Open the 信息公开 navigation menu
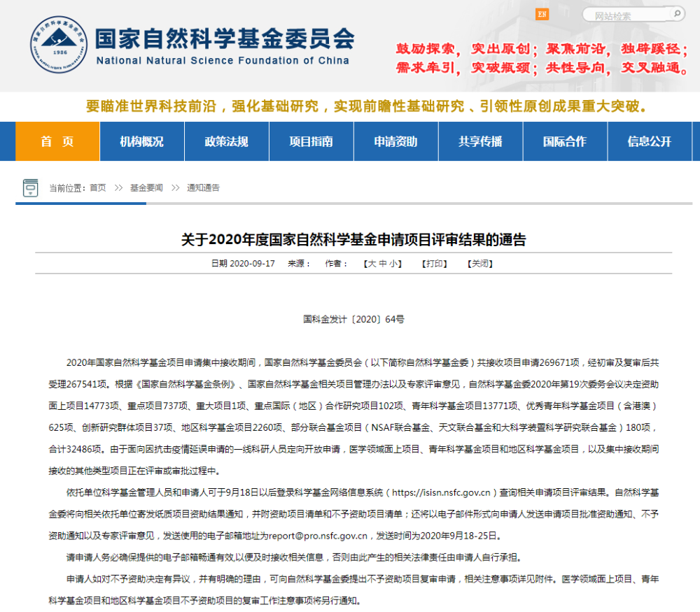Screen dimensions: 700x612 650,141
